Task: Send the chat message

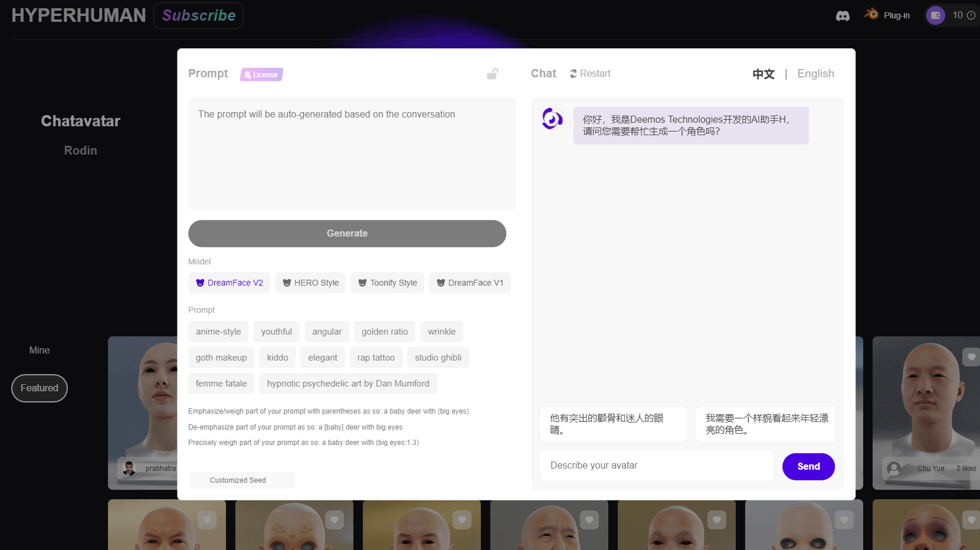Action: 808,466
